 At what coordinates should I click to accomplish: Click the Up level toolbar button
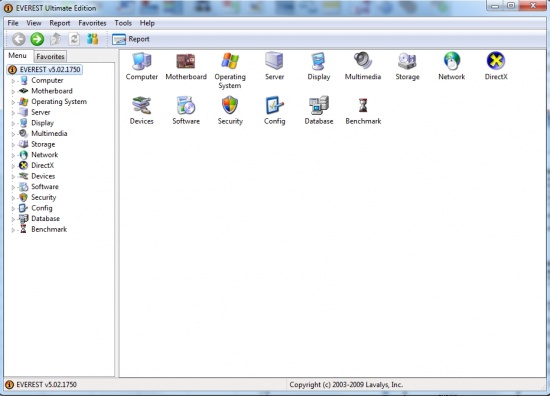coord(55,39)
